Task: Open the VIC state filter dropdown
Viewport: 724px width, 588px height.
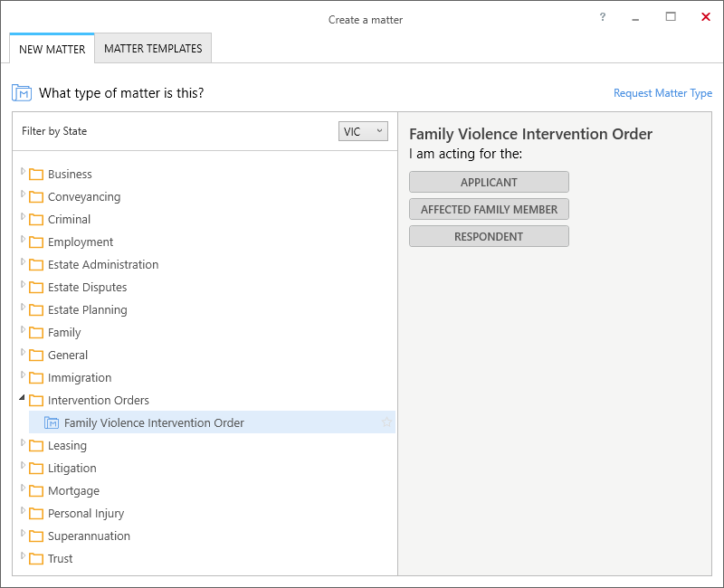Action: [363, 131]
